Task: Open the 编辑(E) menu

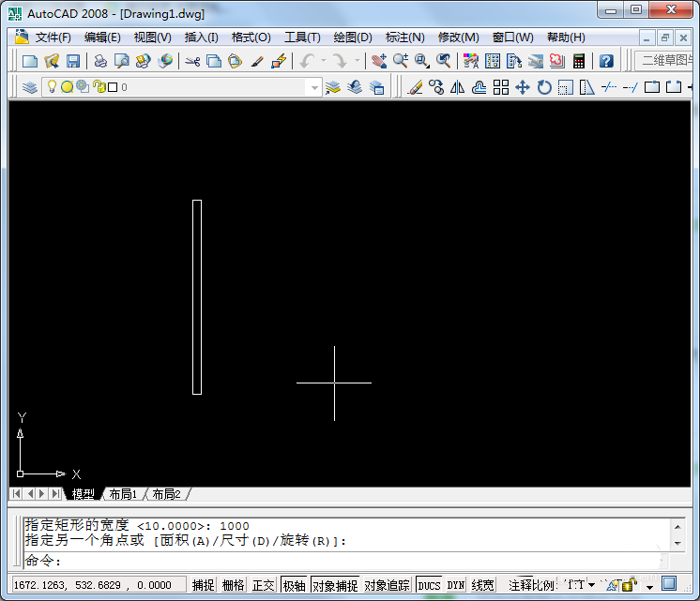Action: (x=102, y=38)
